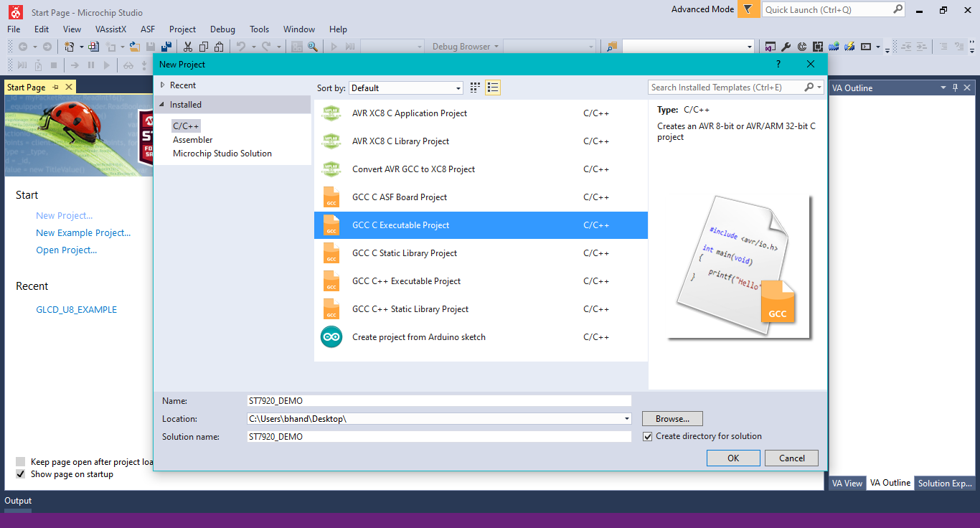Collapse the Installed node
The image size is (980, 528).
[163, 105]
